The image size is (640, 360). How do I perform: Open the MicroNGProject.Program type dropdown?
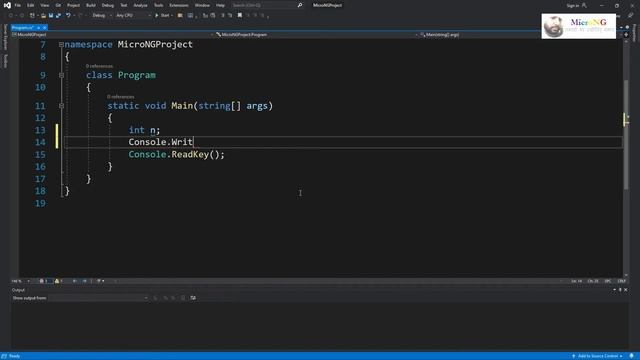(x=317, y=35)
